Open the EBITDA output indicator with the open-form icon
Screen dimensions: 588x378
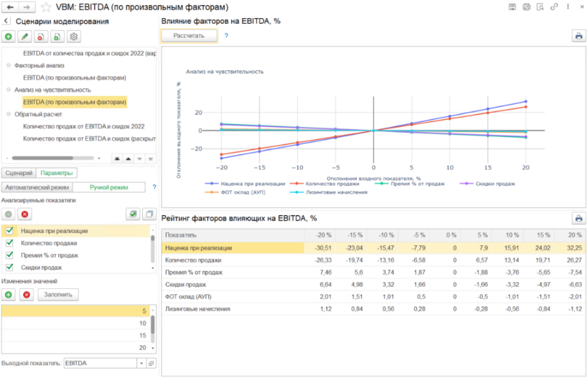click(x=151, y=364)
